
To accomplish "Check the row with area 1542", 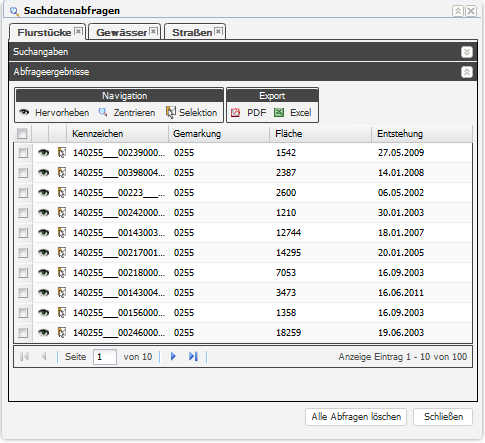I will pyautogui.click(x=23, y=153).
